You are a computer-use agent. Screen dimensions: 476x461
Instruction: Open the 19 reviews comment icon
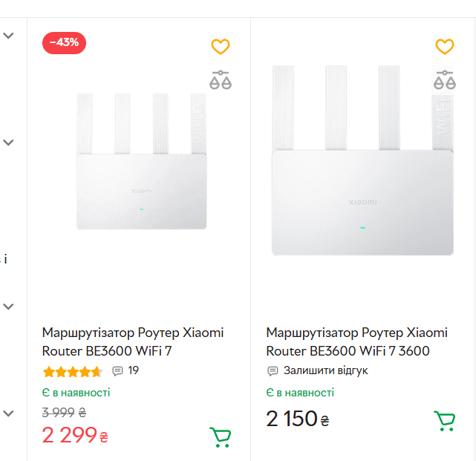click(x=117, y=370)
